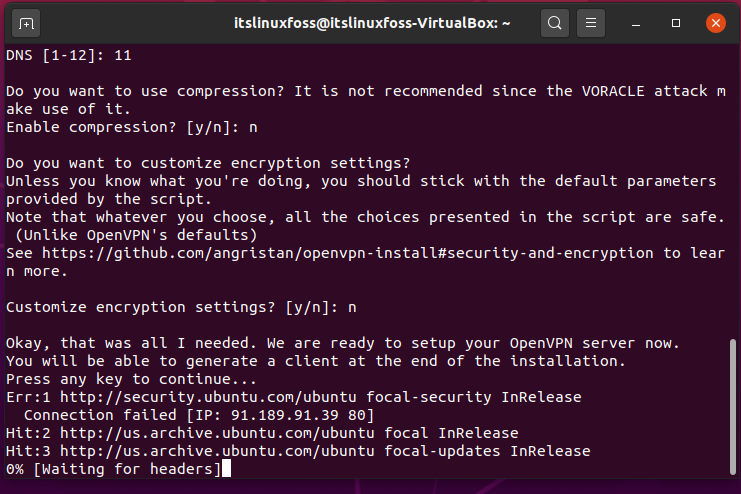Screen dimensions: 741x494
Task: Click the Enable compression? [y/n] prompt line
Action: coord(131,127)
